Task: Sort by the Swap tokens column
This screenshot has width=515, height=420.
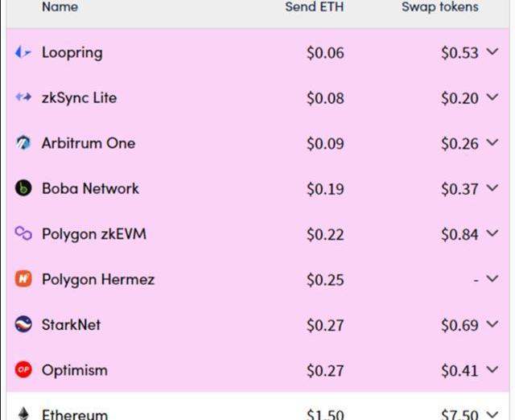Action: pyautogui.click(x=439, y=7)
